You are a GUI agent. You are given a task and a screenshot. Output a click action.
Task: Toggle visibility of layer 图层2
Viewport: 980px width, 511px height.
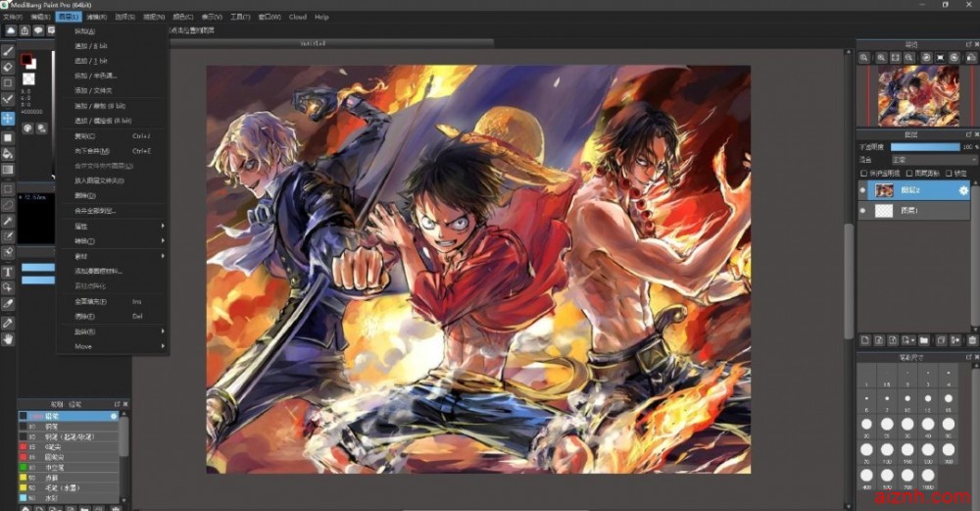click(x=863, y=190)
